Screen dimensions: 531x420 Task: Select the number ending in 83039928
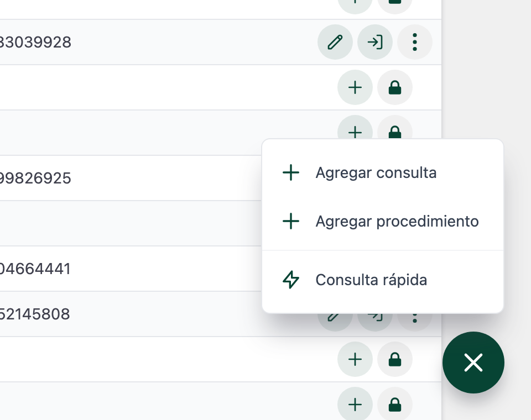[x=35, y=43]
